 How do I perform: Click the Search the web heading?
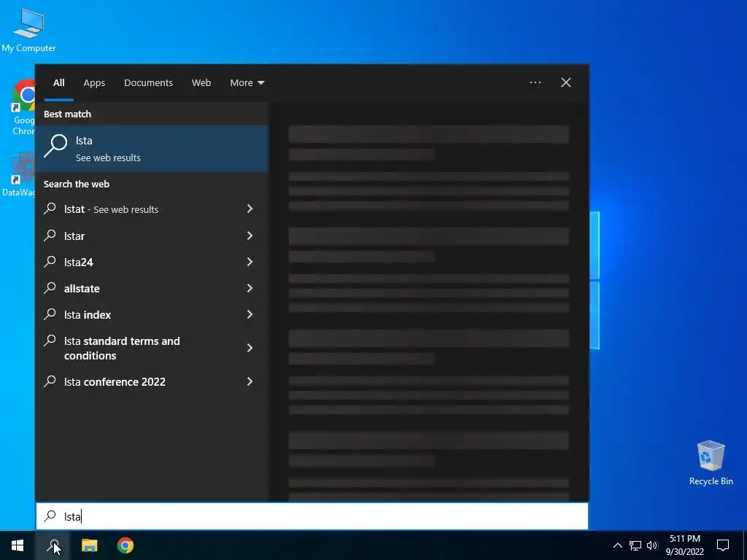click(x=76, y=184)
